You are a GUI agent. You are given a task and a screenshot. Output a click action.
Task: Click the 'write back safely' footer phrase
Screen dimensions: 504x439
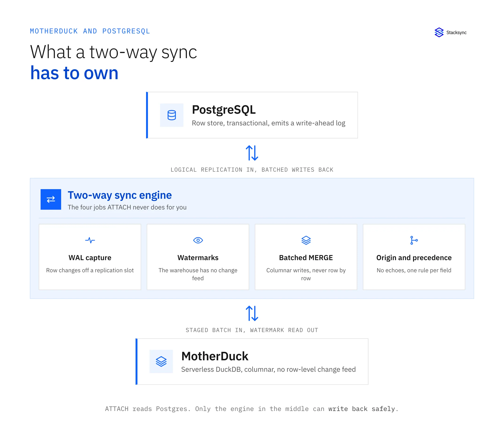pyautogui.click(x=361, y=409)
